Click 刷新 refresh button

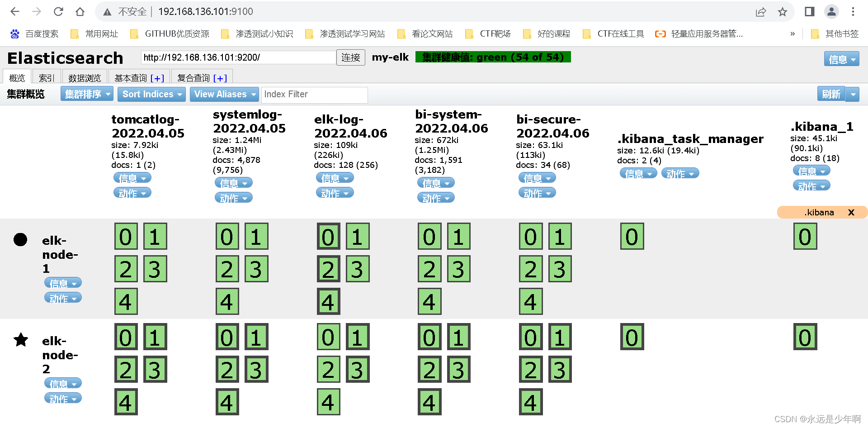831,94
